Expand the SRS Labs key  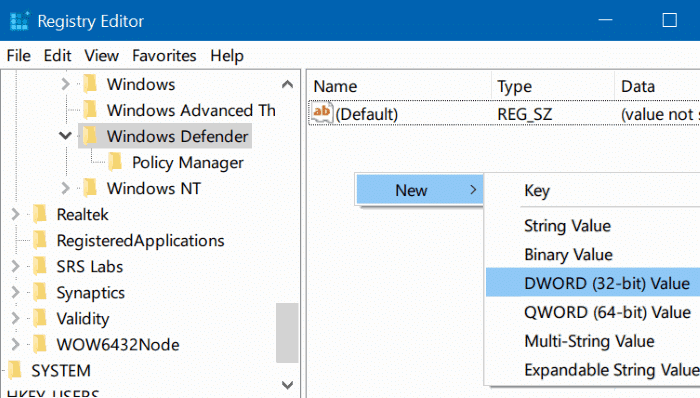[15, 266]
